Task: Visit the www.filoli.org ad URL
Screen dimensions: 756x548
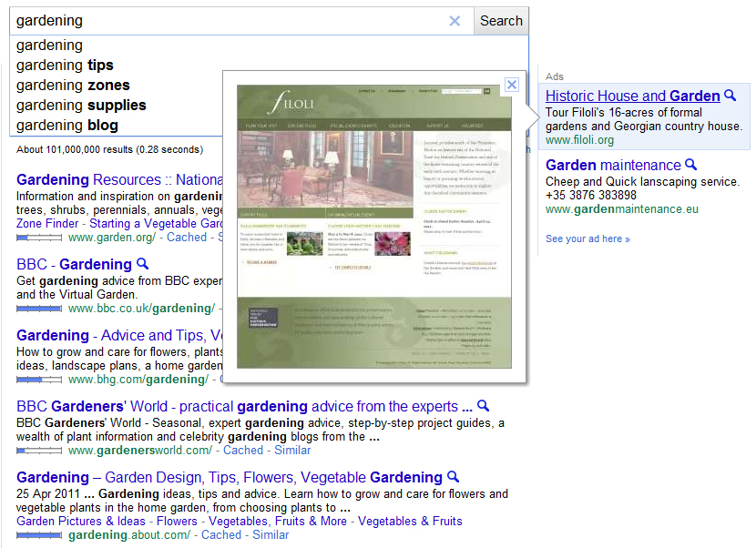Action: pos(579,140)
